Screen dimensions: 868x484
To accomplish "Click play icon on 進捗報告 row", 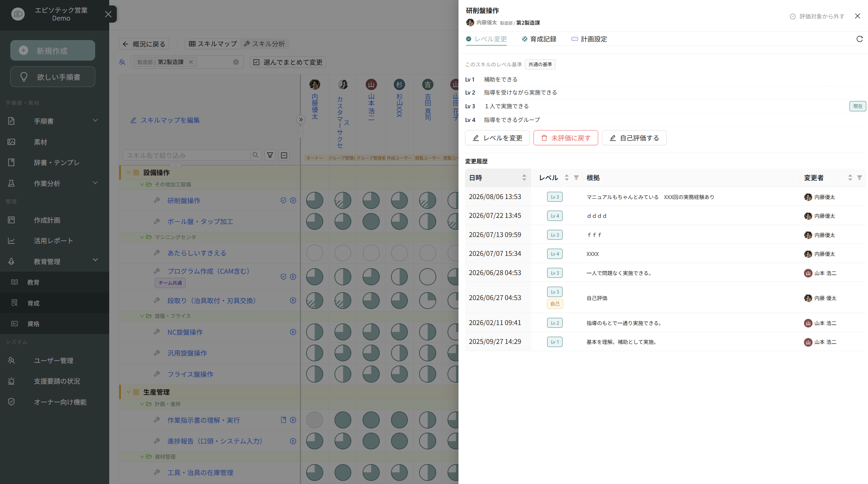I will point(293,441).
